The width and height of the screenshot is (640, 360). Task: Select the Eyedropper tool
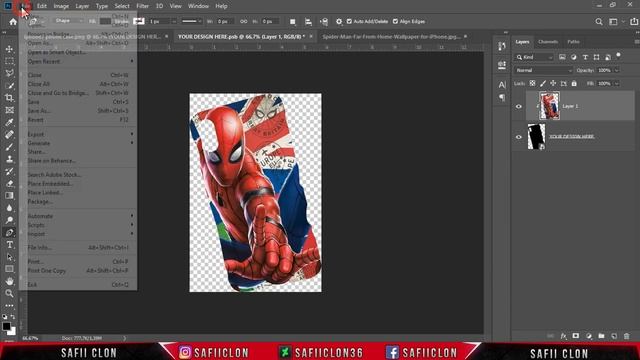pyautogui.click(x=9, y=122)
